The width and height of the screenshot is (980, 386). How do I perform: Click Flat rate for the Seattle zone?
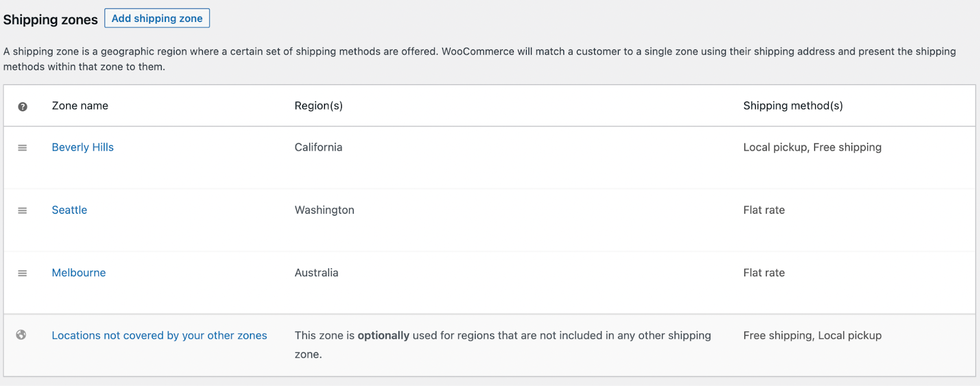coord(763,210)
